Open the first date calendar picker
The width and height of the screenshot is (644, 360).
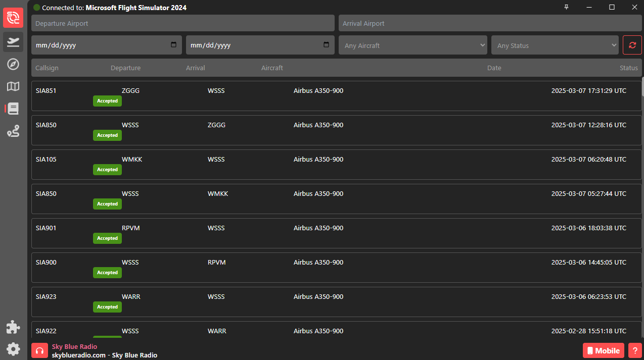pyautogui.click(x=173, y=45)
